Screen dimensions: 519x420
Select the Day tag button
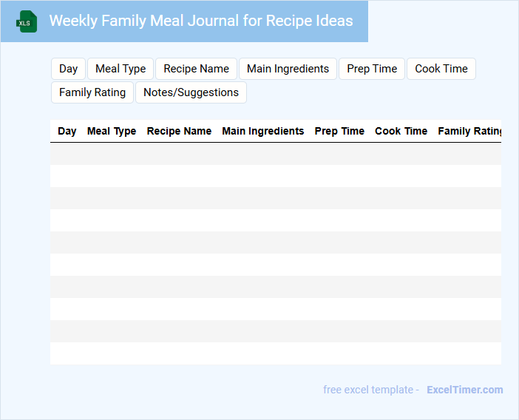pyautogui.click(x=69, y=69)
